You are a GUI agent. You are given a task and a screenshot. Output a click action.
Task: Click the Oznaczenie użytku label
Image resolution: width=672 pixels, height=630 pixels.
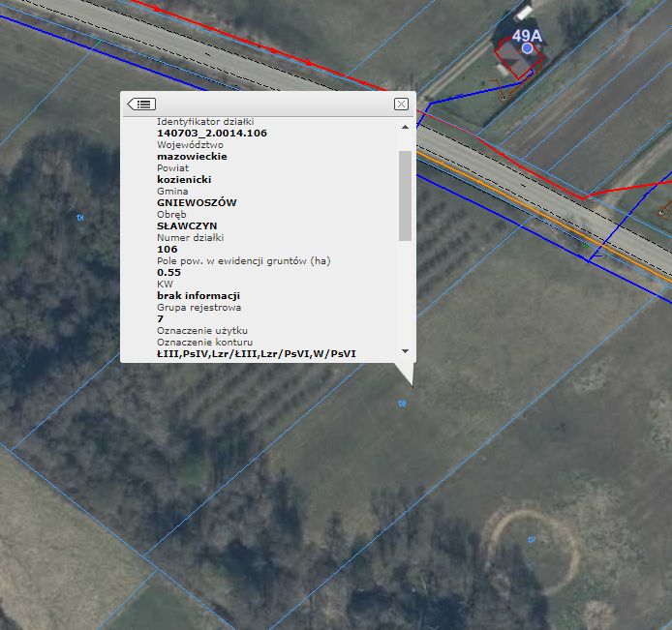point(202,331)
